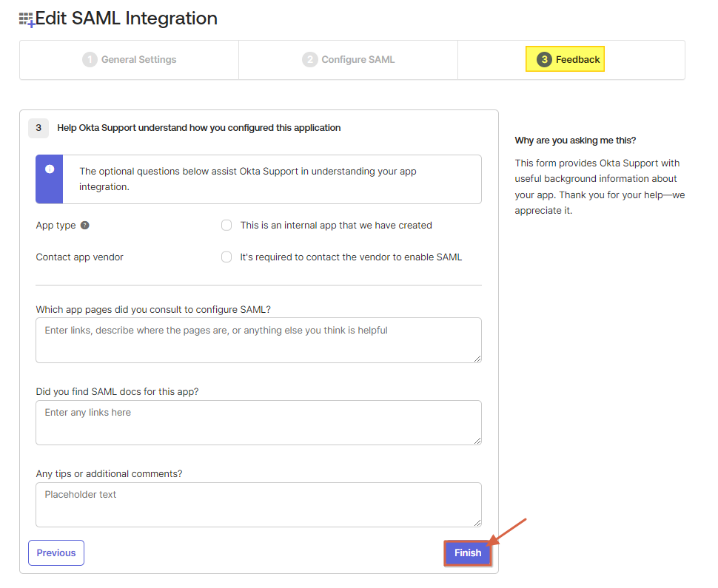The image size is (718, 588).
Task: Focus the tips or additional comments box
Action: coord(258,504)
